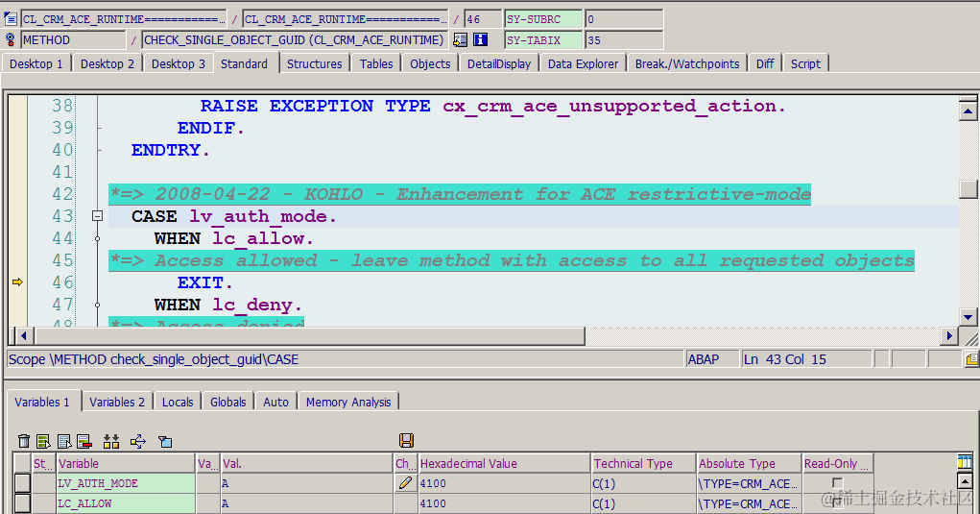This screenshot has width=980, height=514.
Task: Click the fold marker at line 44 WHEN
Action: pos(98,238)
